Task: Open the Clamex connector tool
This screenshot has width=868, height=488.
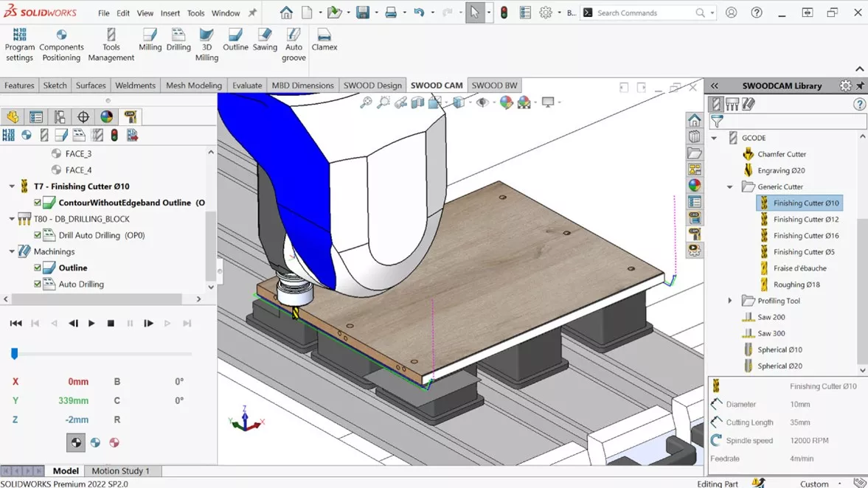Action: coord(324,41)
